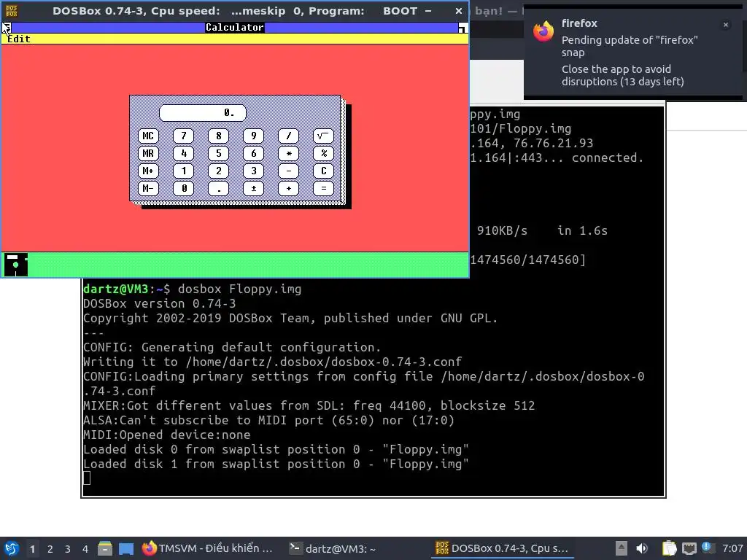Click the square root key
747x560 pixels.
point(323,136)
